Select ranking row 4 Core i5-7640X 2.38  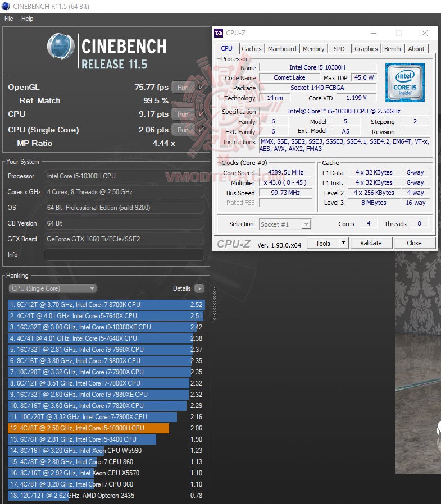(x=106, y=338)
